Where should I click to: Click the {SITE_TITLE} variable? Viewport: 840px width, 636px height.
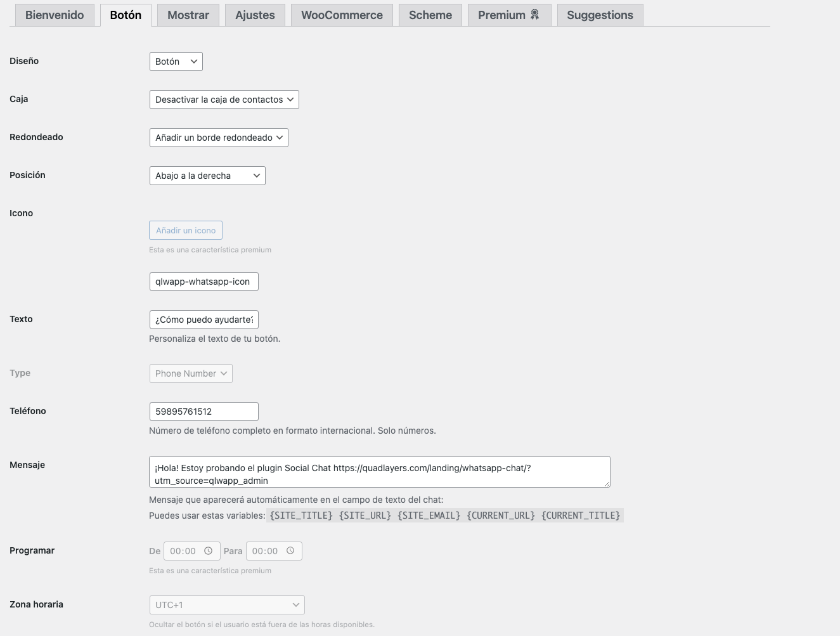coord(301,516)
